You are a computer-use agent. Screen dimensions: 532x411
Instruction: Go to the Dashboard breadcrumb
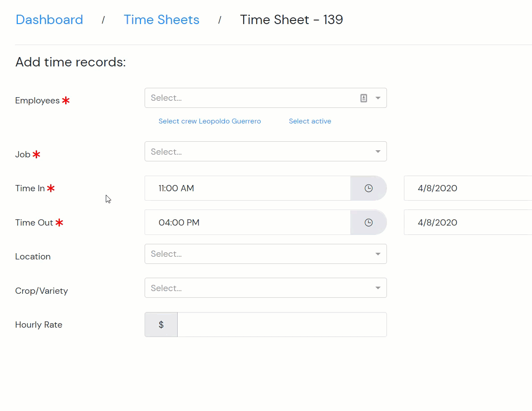(49, 20)
